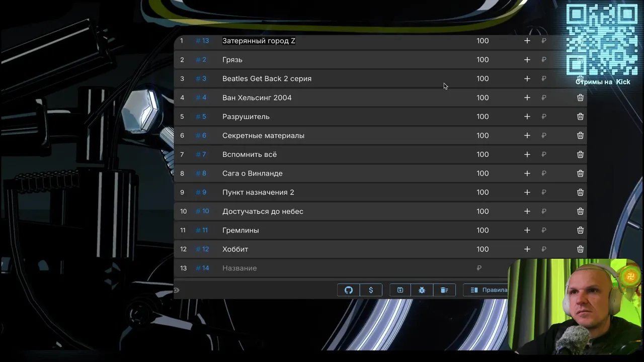
Task: Select the Хоббит lot name
Action: 235,249
